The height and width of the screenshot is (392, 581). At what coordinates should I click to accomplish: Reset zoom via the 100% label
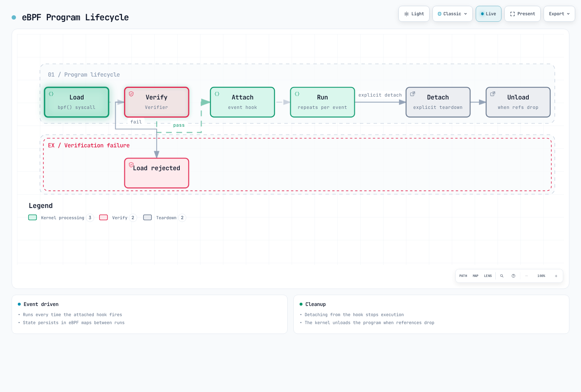[541, 276]
